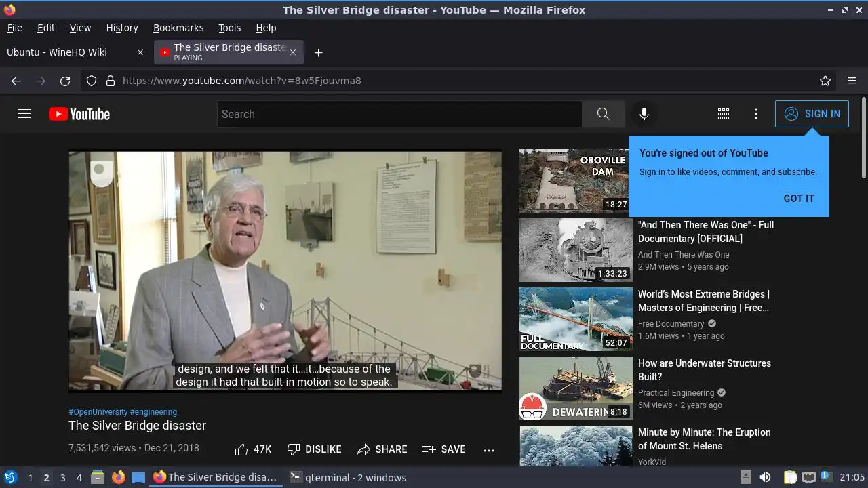Close the Ubuntu WineHQ Wiki tab
Image resolution: width=868 pixels, height=488 pixels.
pos(140,52)
